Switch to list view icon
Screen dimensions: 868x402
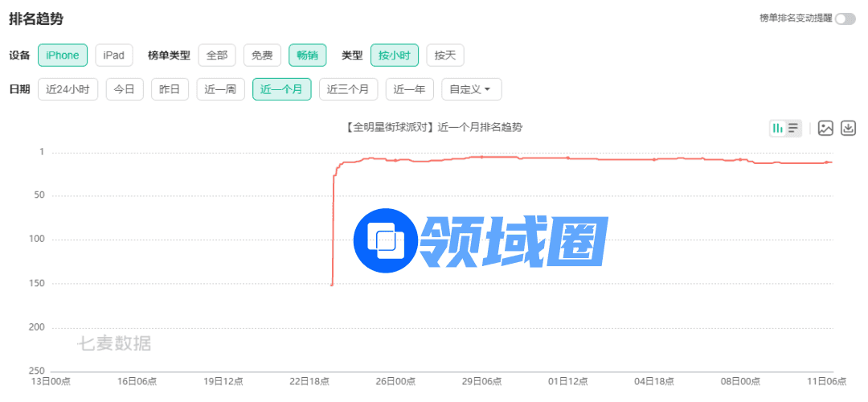coord(793,128)
